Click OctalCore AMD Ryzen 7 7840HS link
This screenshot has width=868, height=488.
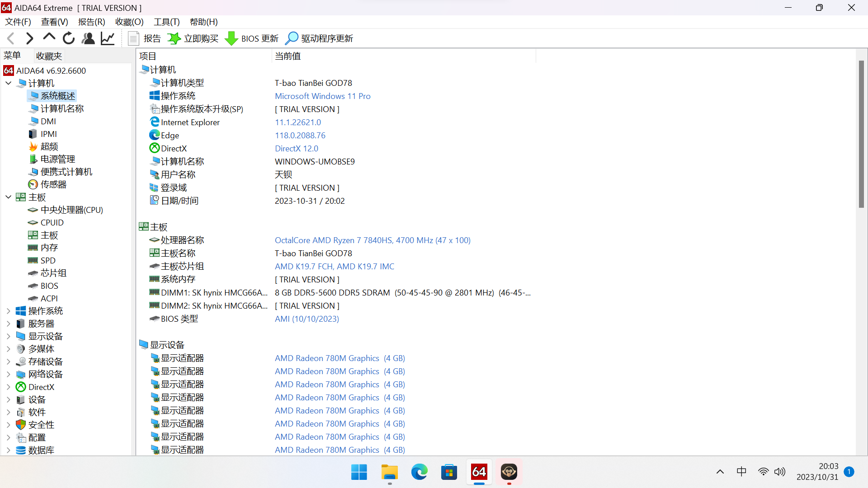click(x=373, y=240)
